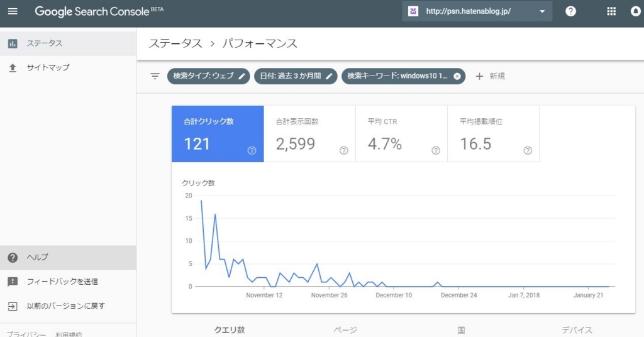
Task: Click the chart's first peak near 19 clicks
Action: (x=201, y=201)
